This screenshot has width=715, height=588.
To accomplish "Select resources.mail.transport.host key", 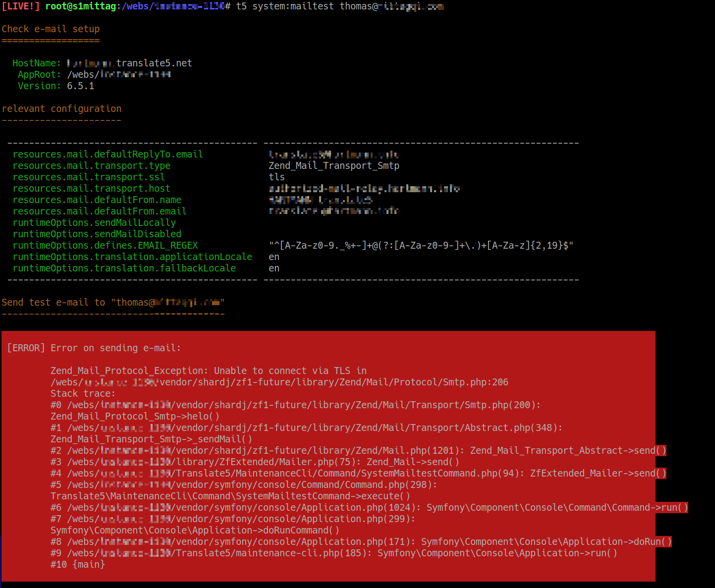I will [x=91, y=188].
